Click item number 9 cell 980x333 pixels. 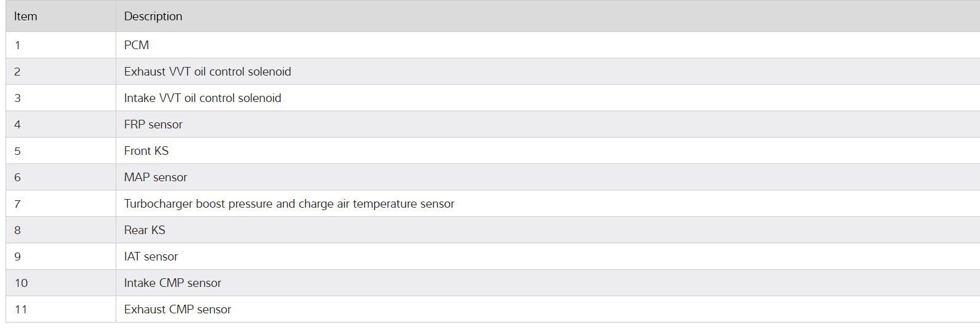tap(18, 257)
